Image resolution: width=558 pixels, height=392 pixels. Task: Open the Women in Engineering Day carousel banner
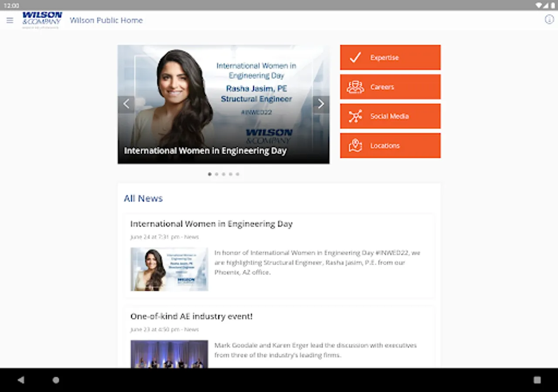(224, 104)
